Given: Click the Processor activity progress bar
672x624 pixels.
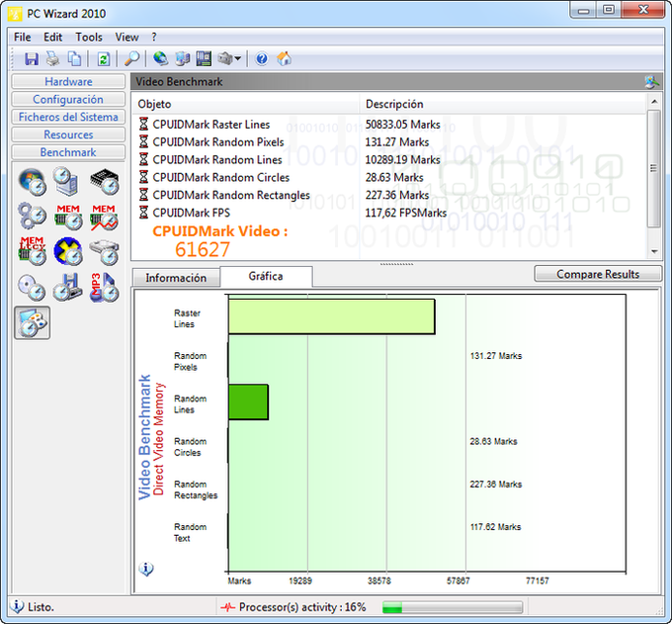Looking at the screenshot, I should [x=453, y=607].
